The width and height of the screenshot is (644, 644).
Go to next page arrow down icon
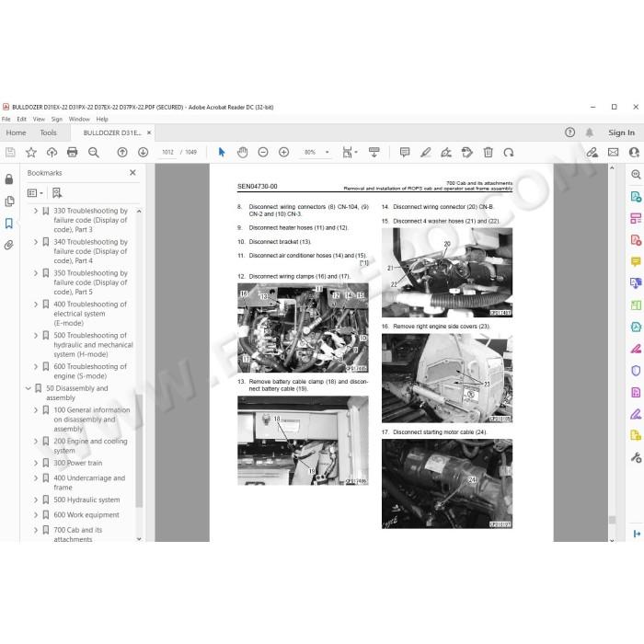(x=143, y=153)
